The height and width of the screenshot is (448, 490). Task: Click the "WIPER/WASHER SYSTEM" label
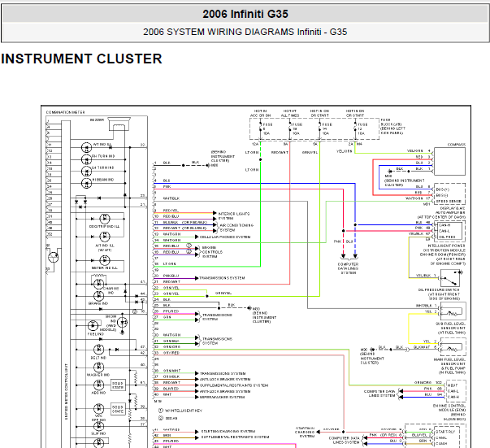(222, 398)
